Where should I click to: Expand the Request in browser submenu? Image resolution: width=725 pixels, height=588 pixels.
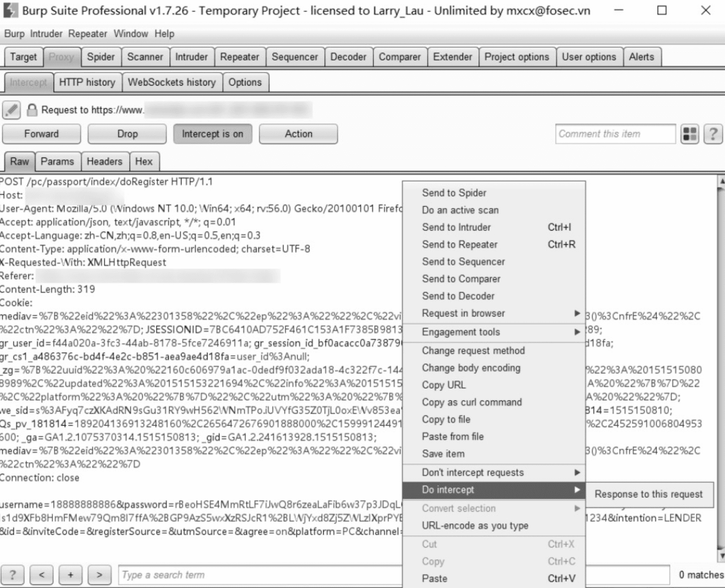[x=494, y=313]
